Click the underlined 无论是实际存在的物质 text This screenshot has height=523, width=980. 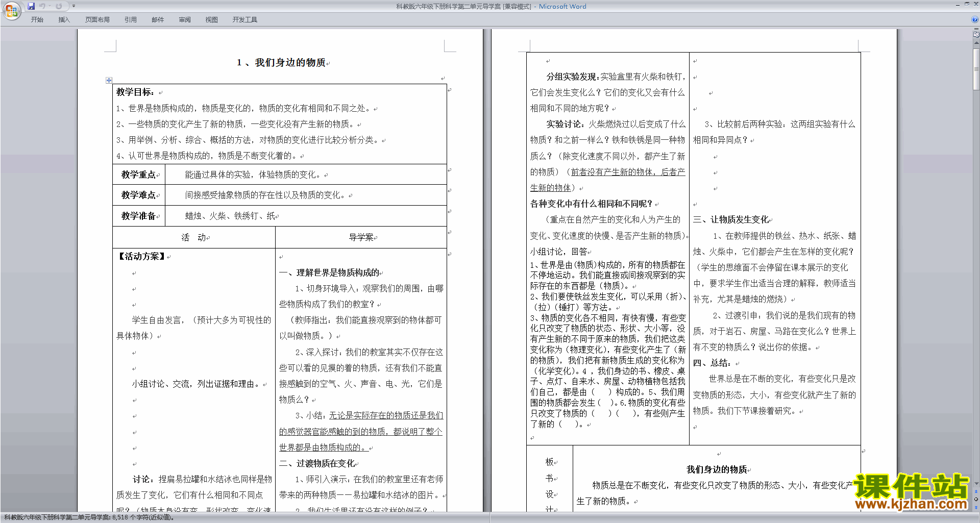click(361, 432)
